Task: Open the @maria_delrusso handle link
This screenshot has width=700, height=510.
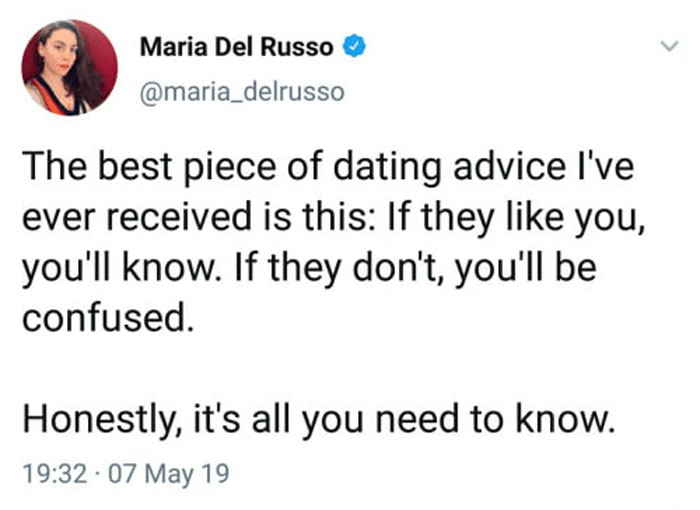Action: click(242, 92)
